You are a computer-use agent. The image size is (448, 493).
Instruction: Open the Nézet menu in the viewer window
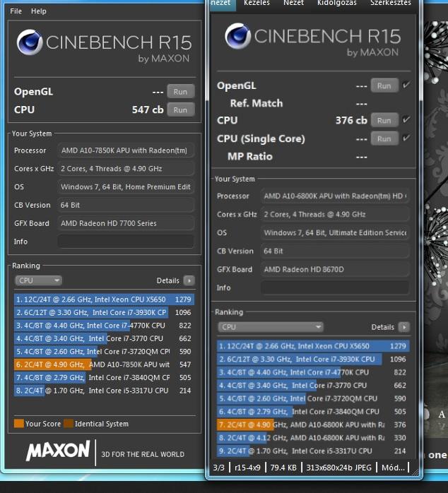(x=293, y=3)
